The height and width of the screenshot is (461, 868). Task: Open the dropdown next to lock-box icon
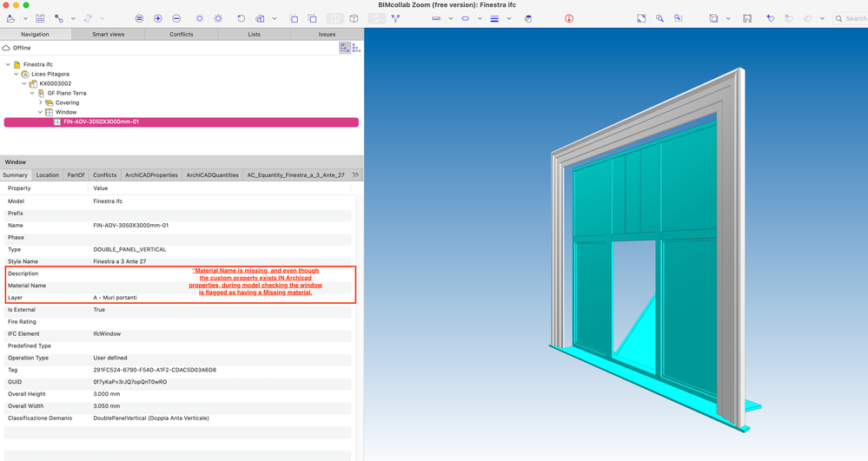click(275, 18)
